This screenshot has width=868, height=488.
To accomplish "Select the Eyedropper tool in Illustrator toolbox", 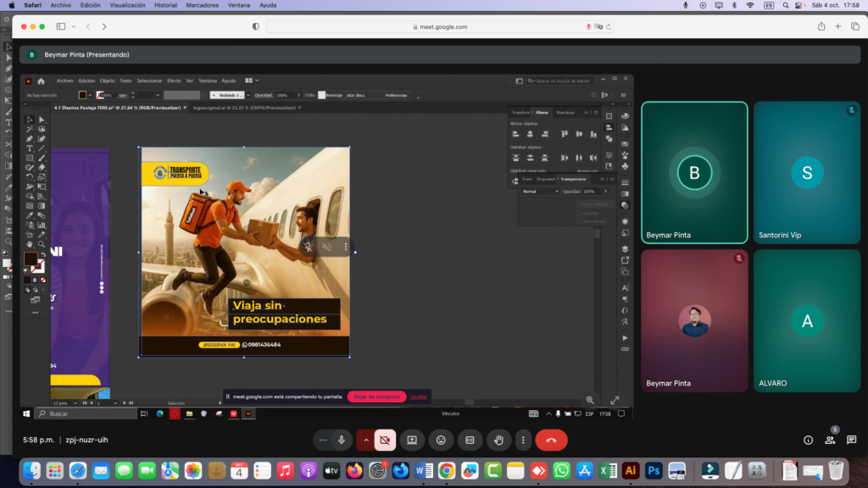I will click(x=30, y=216).
